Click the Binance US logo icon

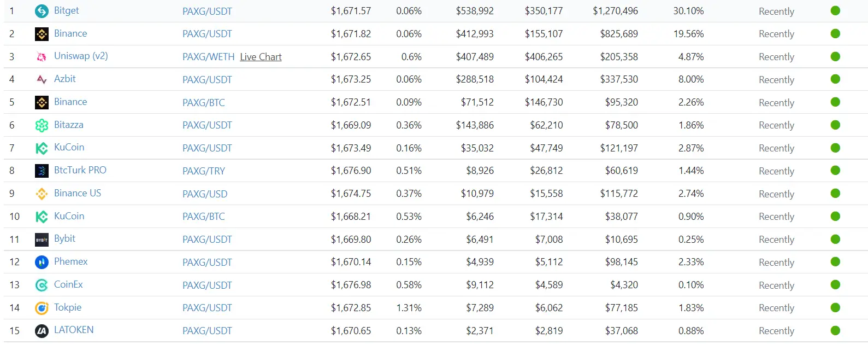click(42, 194)
